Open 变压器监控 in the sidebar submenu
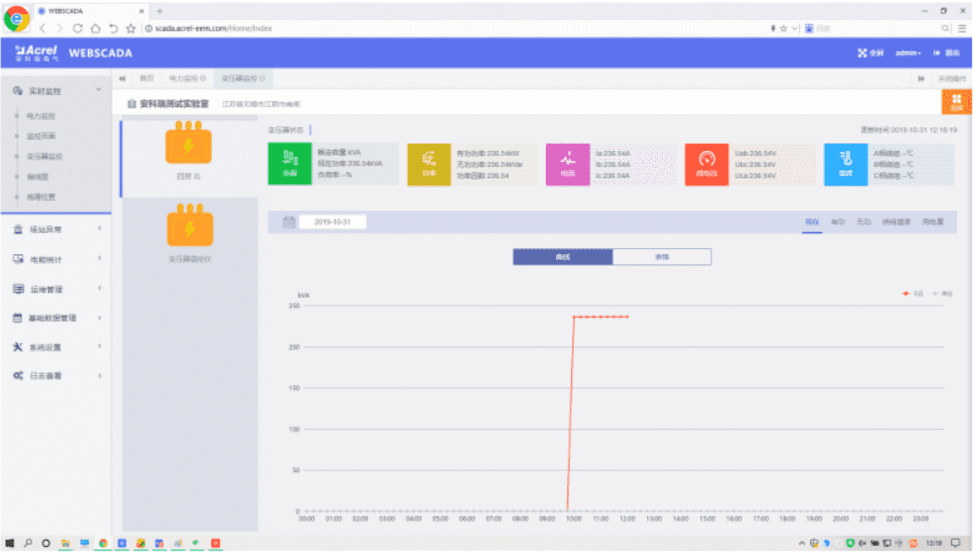 tap(44, 157)
